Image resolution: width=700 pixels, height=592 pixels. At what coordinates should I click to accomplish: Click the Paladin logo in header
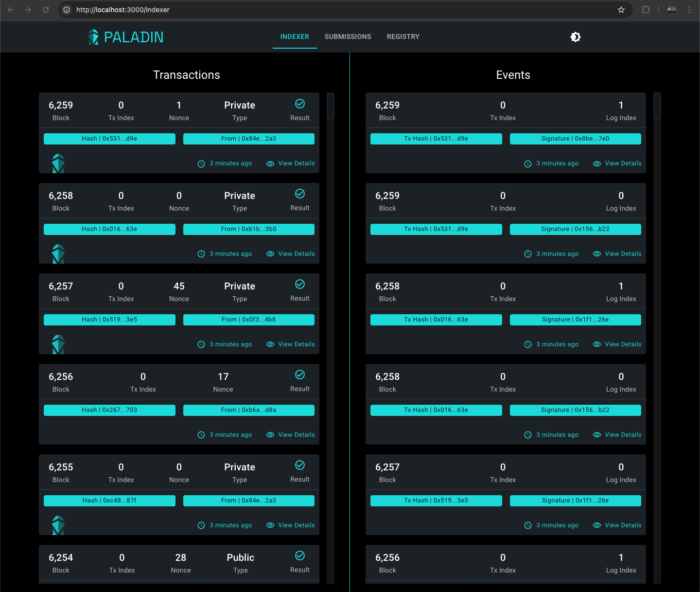[126, 37]
